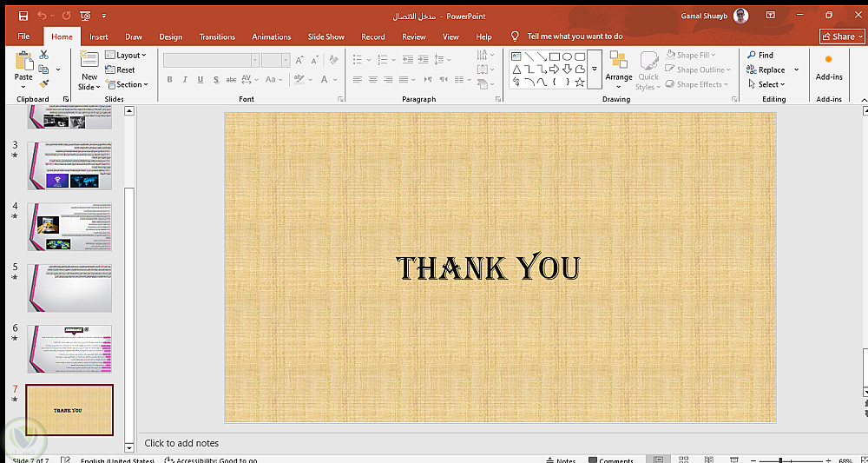Click the Paste clipboard icon
The width and height of the screenshot is (868, 463).
(23, 61)
